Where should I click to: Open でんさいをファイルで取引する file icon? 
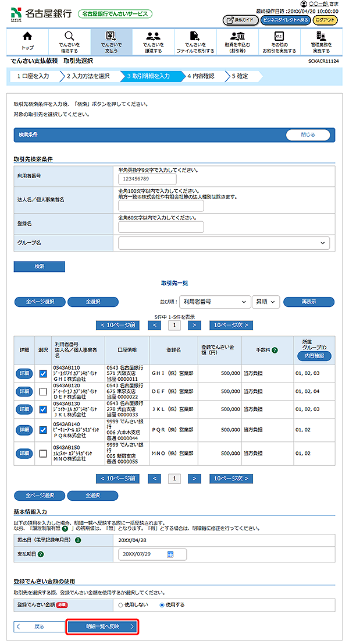click(195, 36)
